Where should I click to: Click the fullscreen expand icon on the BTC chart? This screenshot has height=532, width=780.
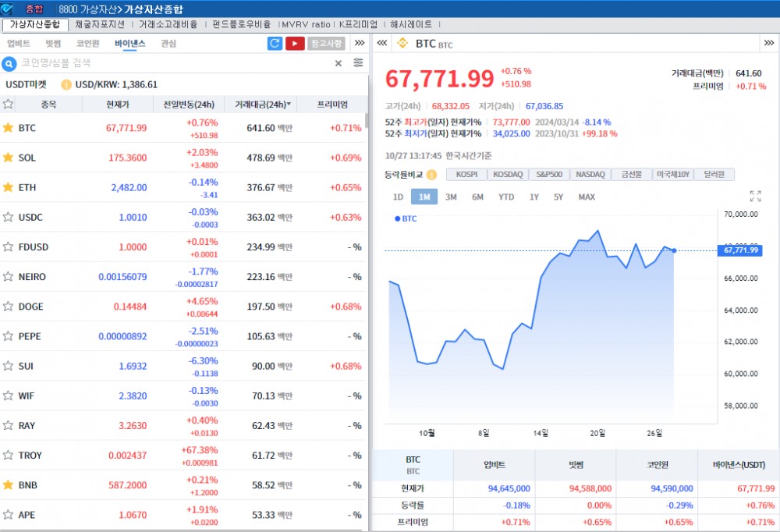[755, 197]
